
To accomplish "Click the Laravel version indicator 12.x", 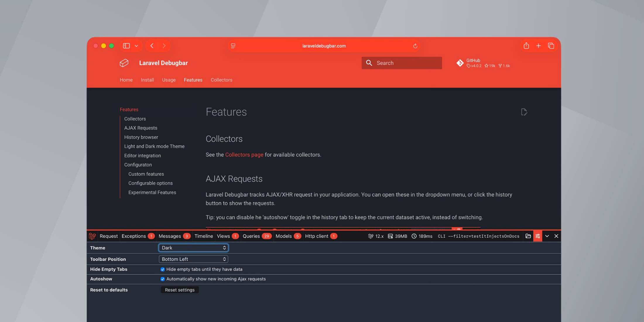I will [376, 236].
